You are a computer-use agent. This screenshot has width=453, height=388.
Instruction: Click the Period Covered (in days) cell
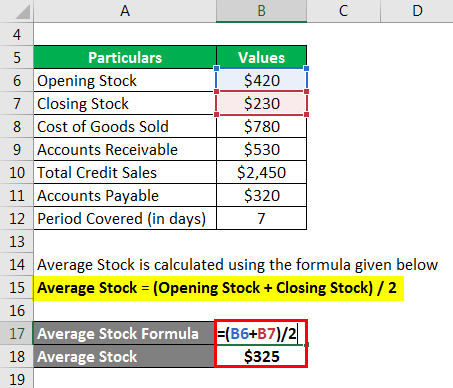[x=125, y=218]
